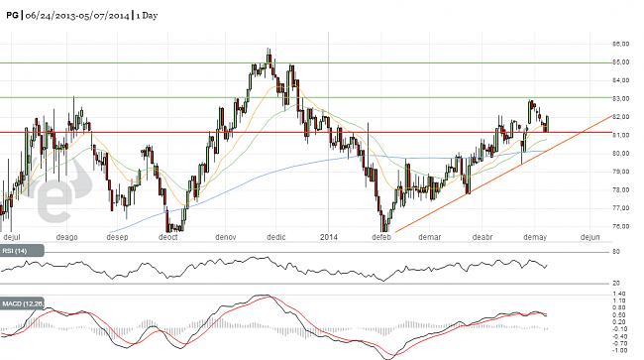Click the 79,00 price axis label
Viewport: 644px width, 360px height.
pyautogui.click(x=620, y=172)
